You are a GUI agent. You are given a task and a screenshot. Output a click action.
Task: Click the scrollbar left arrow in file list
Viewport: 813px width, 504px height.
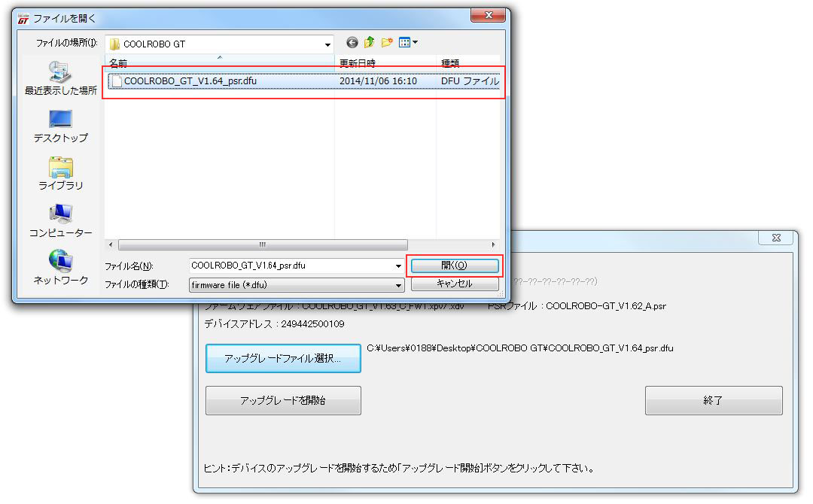click(111, 244)
